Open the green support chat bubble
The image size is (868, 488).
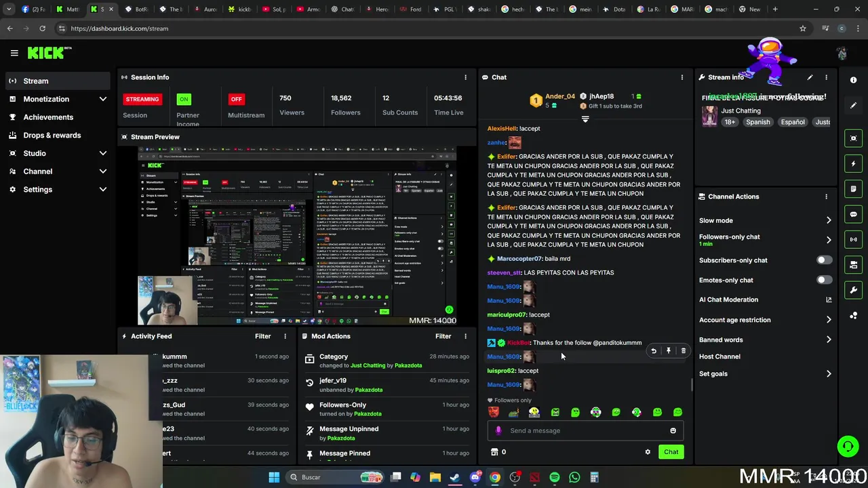[x=848, y=446]
